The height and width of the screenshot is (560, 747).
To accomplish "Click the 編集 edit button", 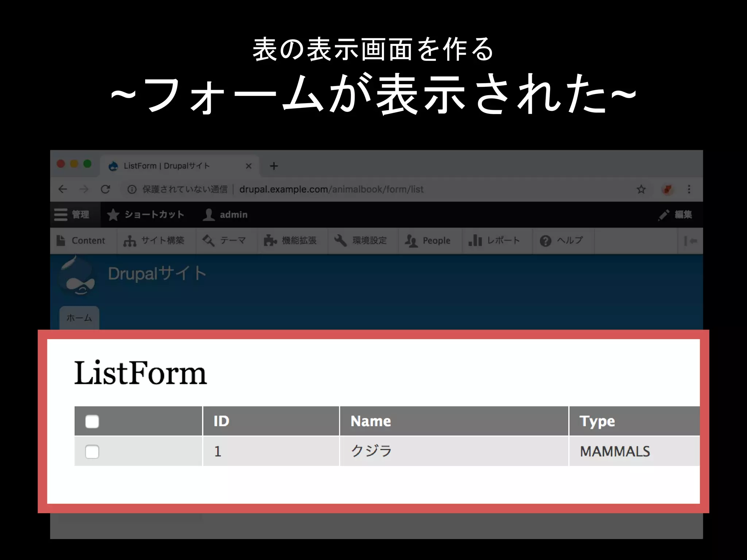I will click(x=676, y=215).
